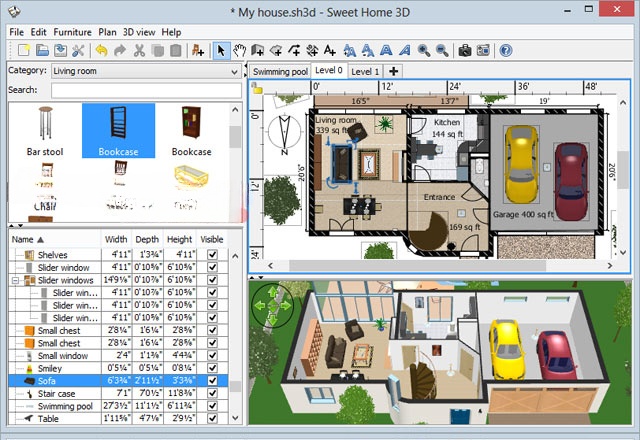Collapse the Slider windows group
The width and height of the screenshot is (640, 440).
(16, 280)
